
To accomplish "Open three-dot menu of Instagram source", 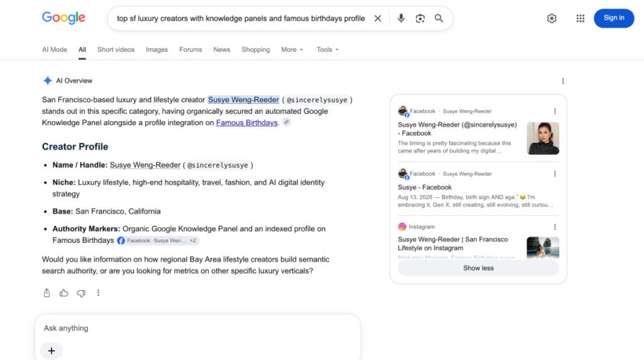I will tap(555, 227).
